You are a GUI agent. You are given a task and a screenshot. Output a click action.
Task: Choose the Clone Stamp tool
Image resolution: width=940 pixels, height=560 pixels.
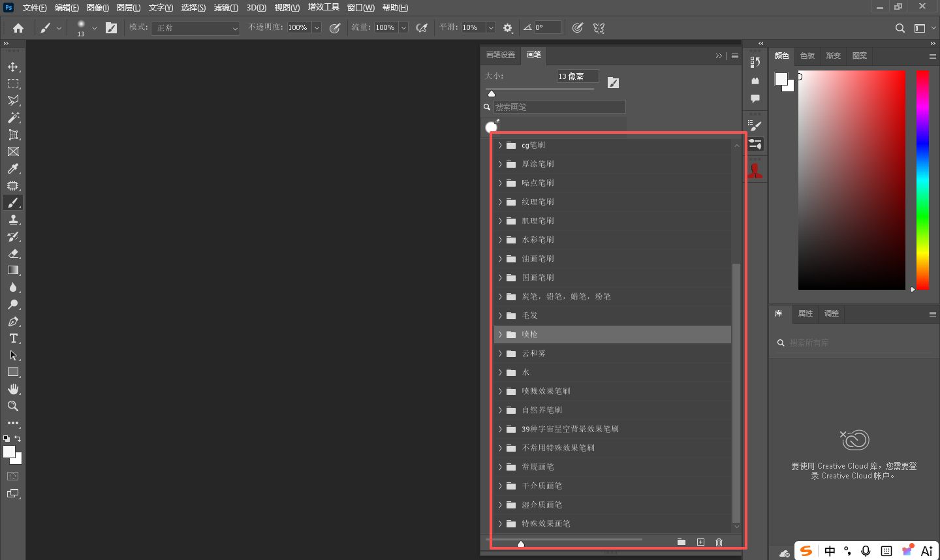(x=13, y=219)
